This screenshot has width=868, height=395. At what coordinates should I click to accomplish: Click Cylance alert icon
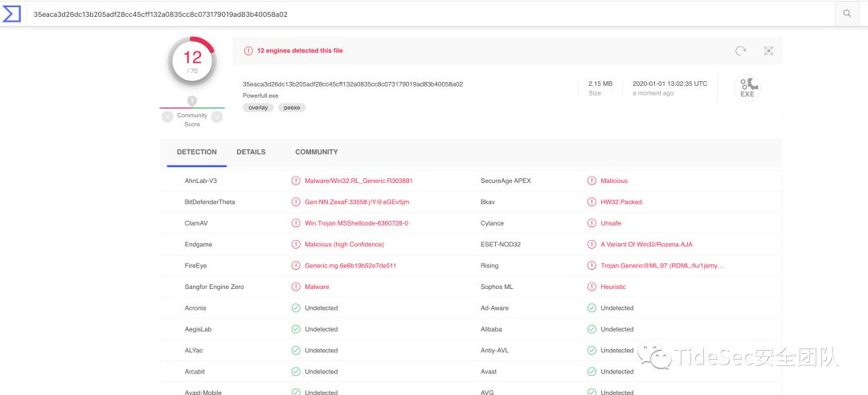click(x=592, y=223)
